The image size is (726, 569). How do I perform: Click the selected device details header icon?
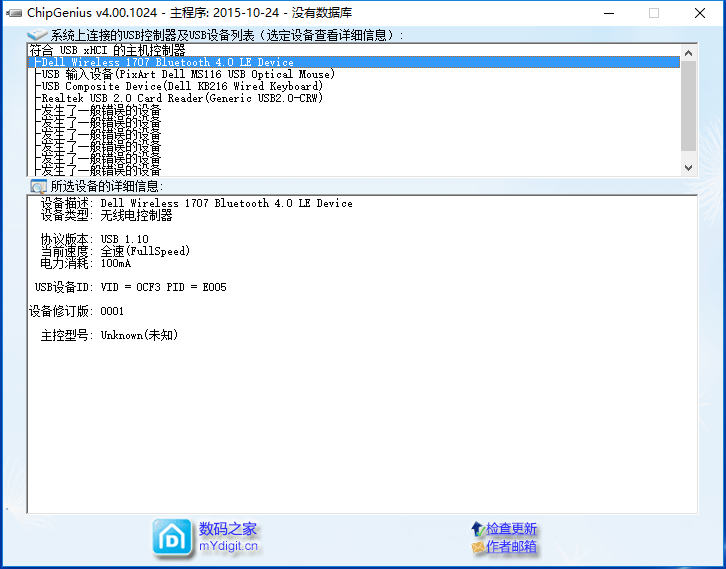[x=38, y=186]
